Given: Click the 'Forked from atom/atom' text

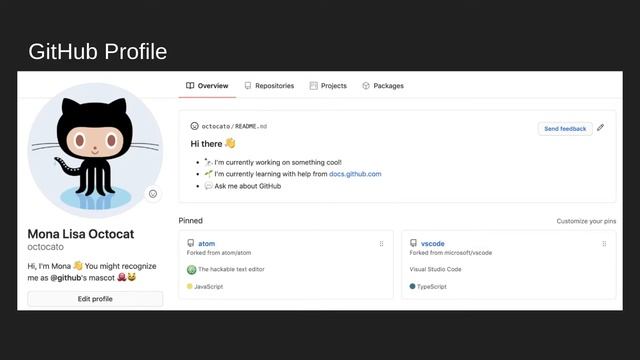Looking at the screenshot, I should click(x=219, y=253).
